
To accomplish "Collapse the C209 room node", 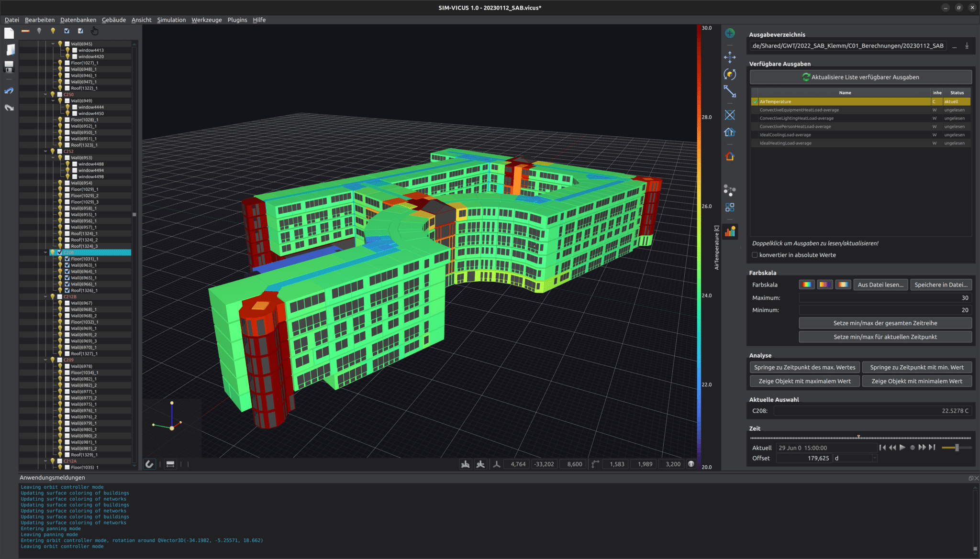I will click(x=45, y=360).
